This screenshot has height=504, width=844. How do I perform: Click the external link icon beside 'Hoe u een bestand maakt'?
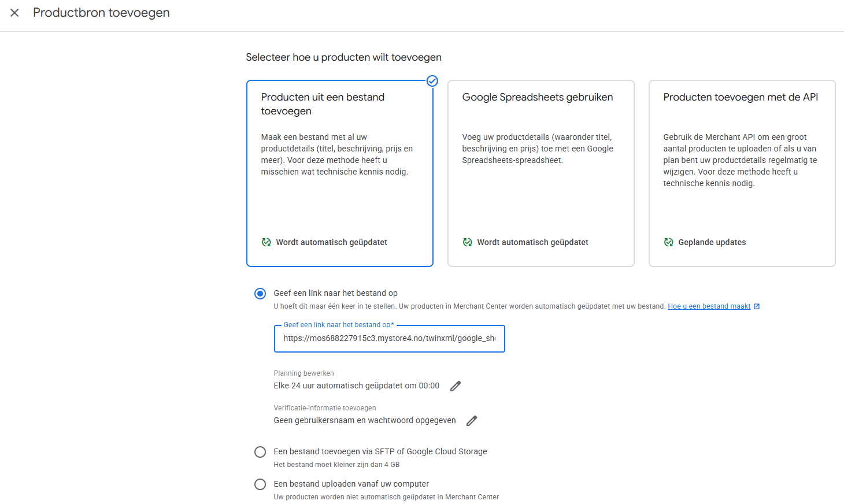[757, 306]
